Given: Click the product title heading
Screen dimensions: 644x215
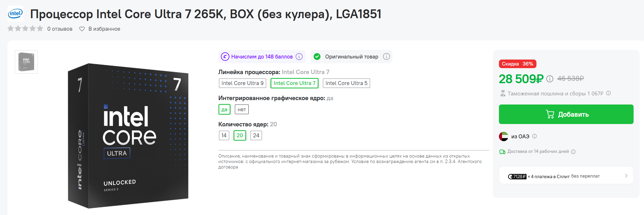Looking at the screenshot, I should pyautogui.click(x=206, y=14).
